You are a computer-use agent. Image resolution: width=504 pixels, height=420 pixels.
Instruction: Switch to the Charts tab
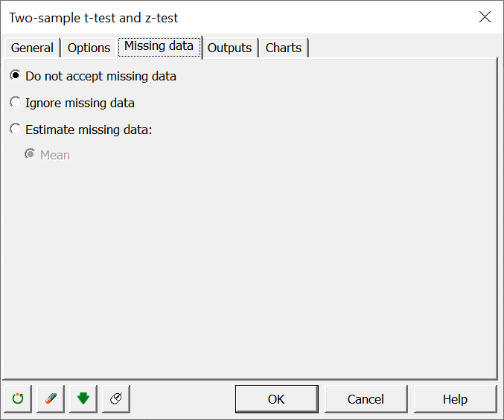point(284,48)
